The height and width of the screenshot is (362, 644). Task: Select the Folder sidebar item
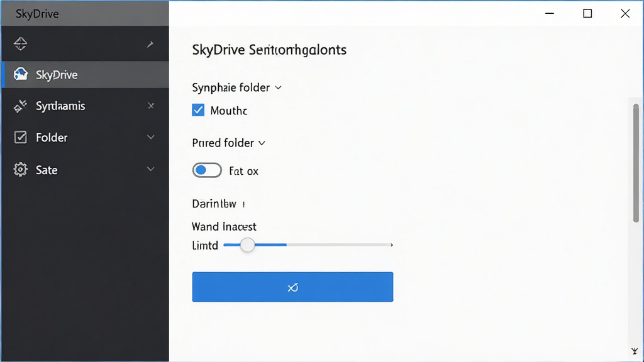pos(86,137)
